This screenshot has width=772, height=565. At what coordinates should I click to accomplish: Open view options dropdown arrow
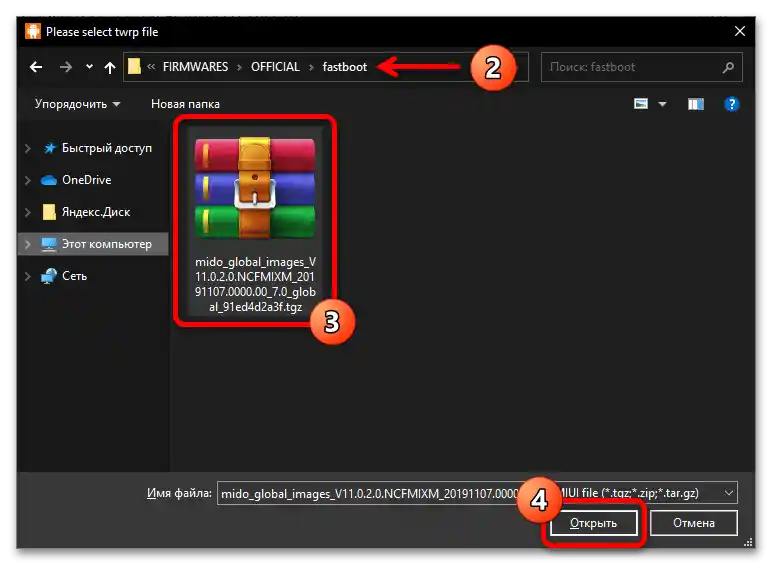[x=662, y=104]
